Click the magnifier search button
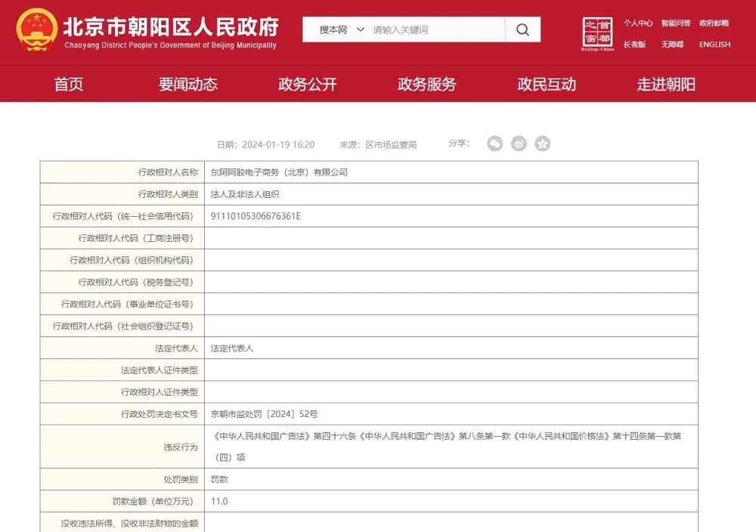 coord(522,30)
